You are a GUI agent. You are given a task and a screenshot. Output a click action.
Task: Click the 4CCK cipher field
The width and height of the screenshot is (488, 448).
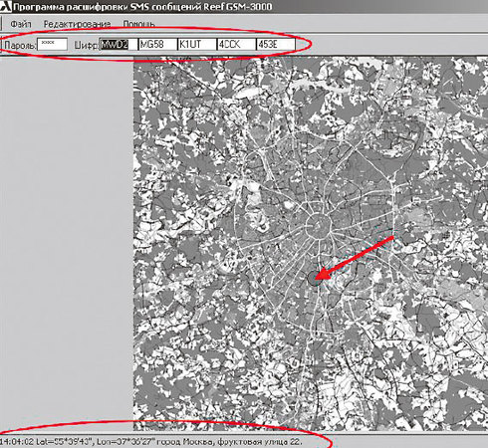click(x=236, y=44)
